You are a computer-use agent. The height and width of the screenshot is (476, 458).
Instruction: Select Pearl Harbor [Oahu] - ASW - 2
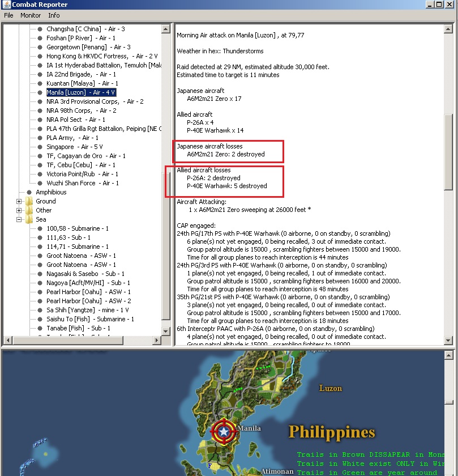88,301
